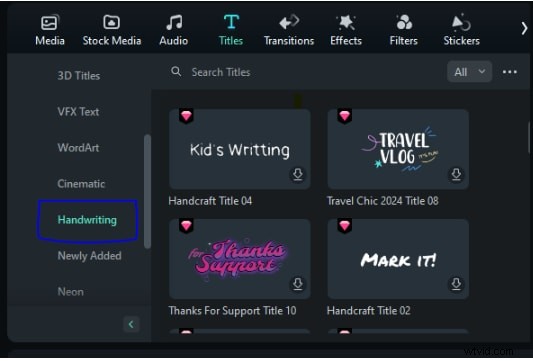533x361 pixels.
Task: Open the Effects tab
Action: pyautogui.click(x=346, y=30)
